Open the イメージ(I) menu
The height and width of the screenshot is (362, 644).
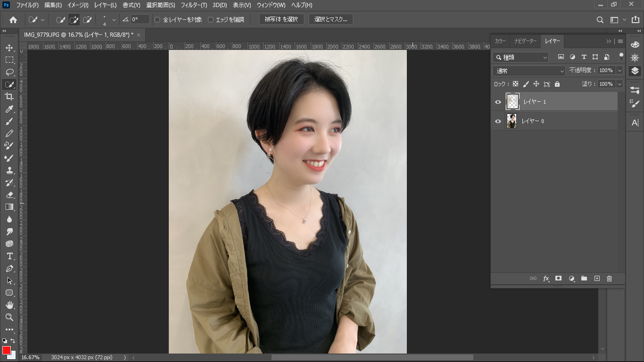coord(78,5)
